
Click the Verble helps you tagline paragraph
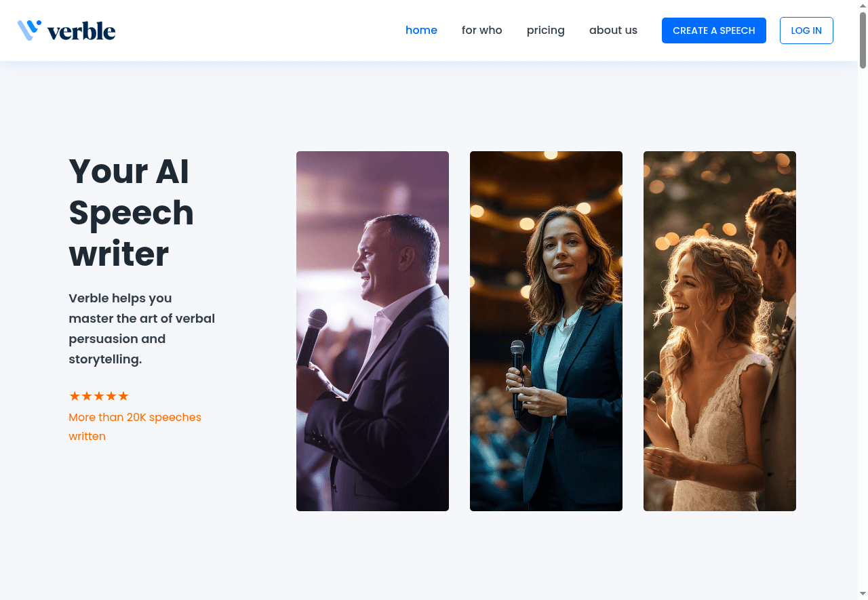pyautogui.click(x=142, y=329)
